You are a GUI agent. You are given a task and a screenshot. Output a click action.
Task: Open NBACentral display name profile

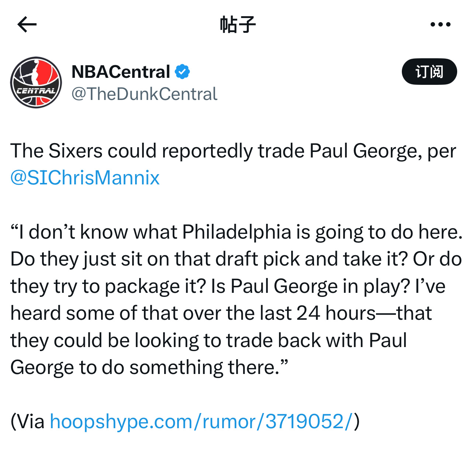(x=121, y=72)
